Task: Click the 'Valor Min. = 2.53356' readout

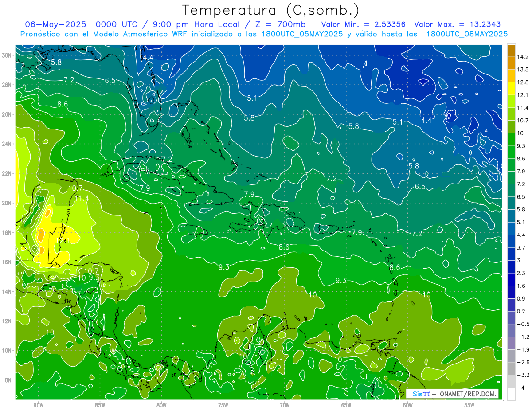Action: click(x=364, y=24)
